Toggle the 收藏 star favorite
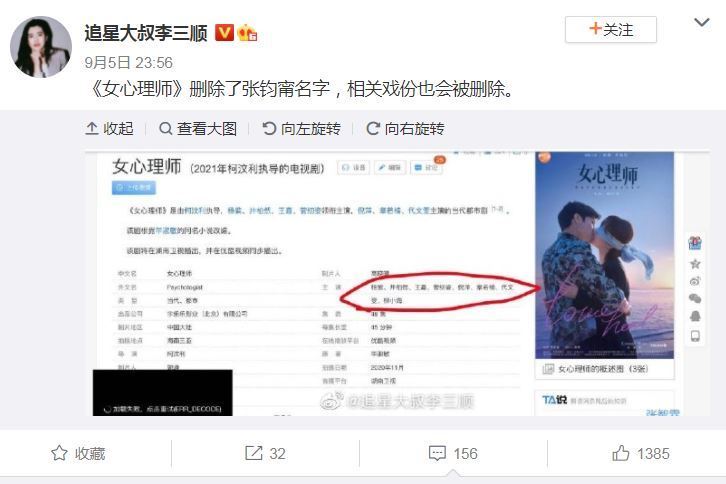The height and width of the screenshot is (484, 726). click(x=78, y=453)
